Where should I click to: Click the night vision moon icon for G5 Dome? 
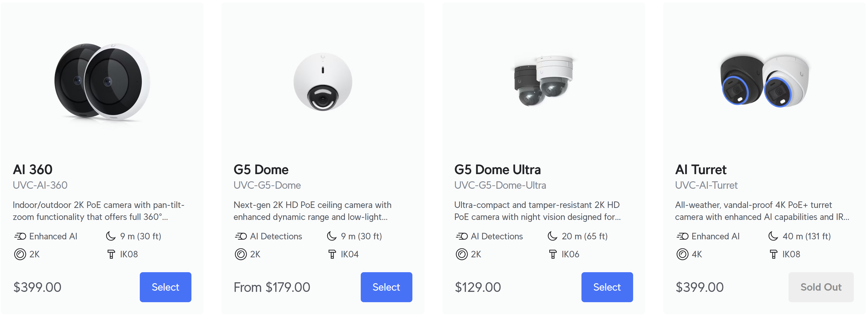[x=332, y=236]
